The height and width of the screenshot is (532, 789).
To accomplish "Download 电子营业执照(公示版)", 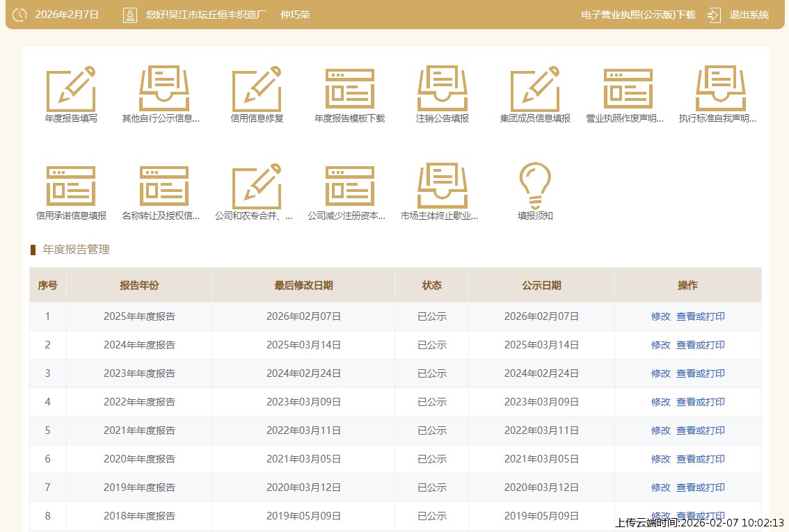I will click(x=637, y=15).
